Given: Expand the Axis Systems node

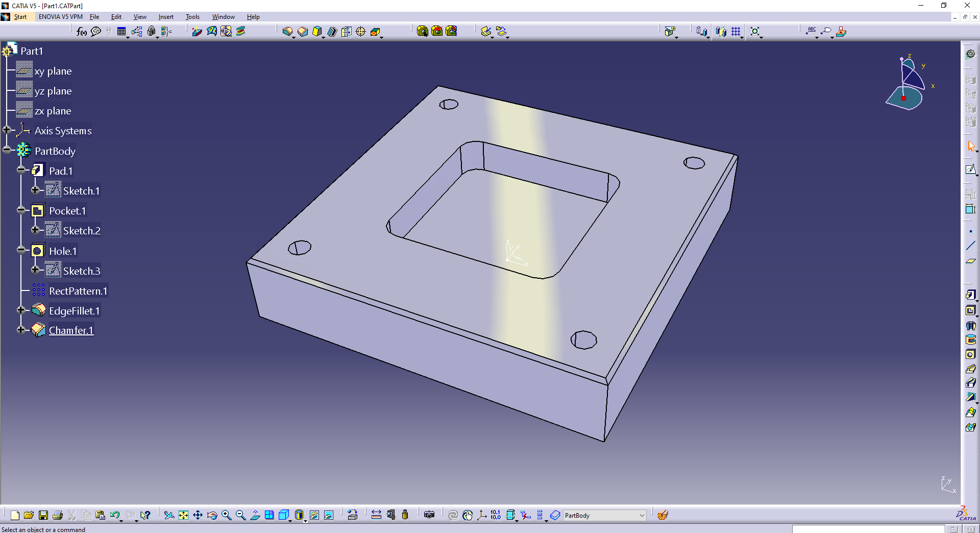Looking at the screenshot, I should (x=7, y=130).
